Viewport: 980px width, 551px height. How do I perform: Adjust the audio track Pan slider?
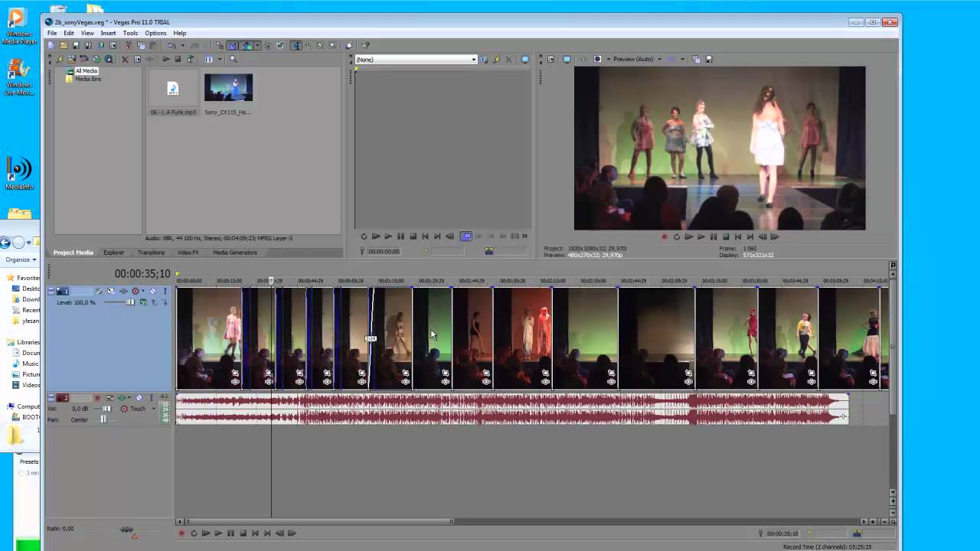coord(103,419)
